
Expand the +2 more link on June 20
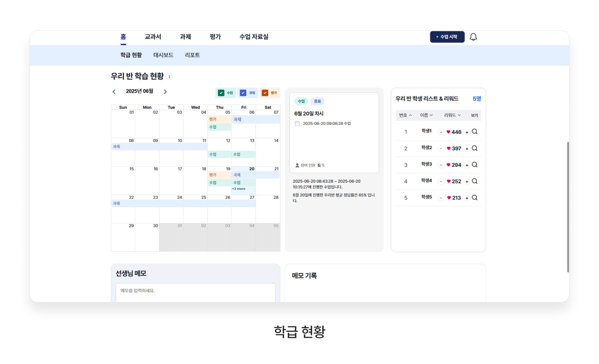click(239, 189)
